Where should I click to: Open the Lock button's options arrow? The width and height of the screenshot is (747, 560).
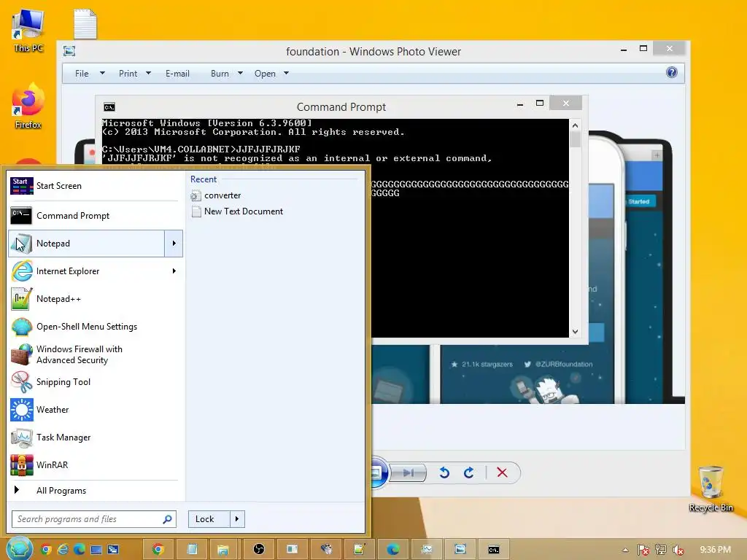point(237,519)
